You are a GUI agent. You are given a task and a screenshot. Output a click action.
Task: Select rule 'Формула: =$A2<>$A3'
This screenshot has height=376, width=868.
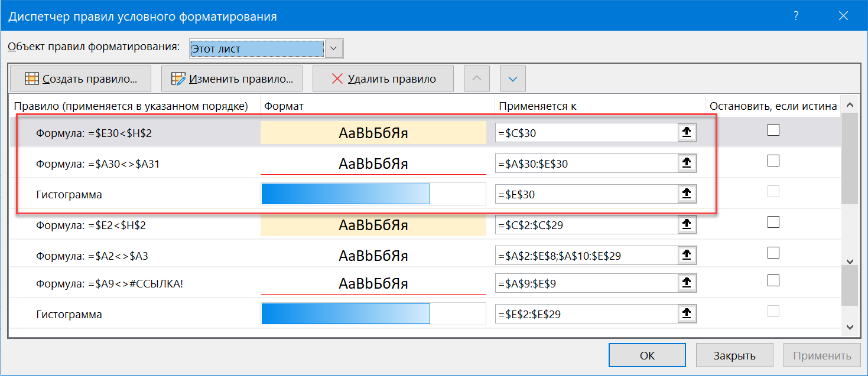pyautogui.click(x=93, y=256)
